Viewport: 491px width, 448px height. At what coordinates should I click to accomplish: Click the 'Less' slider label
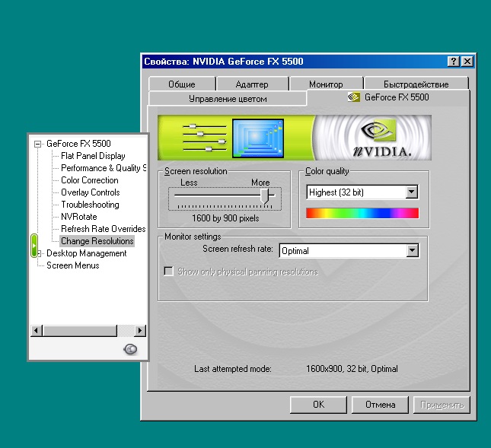[x=189, y=183]
